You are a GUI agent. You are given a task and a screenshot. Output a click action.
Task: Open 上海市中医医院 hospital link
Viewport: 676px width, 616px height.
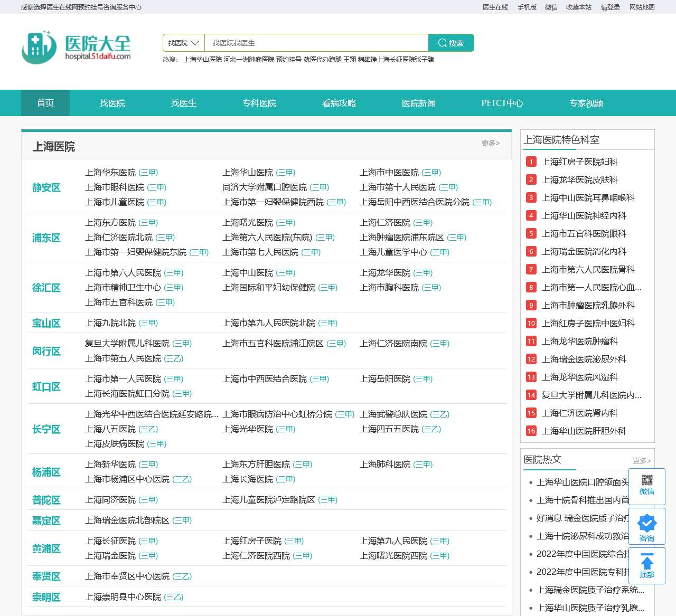(x=389, y=173)
